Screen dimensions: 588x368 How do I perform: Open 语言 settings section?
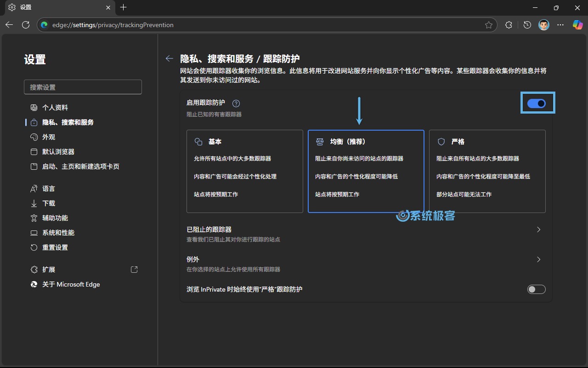tap(83, 189)
